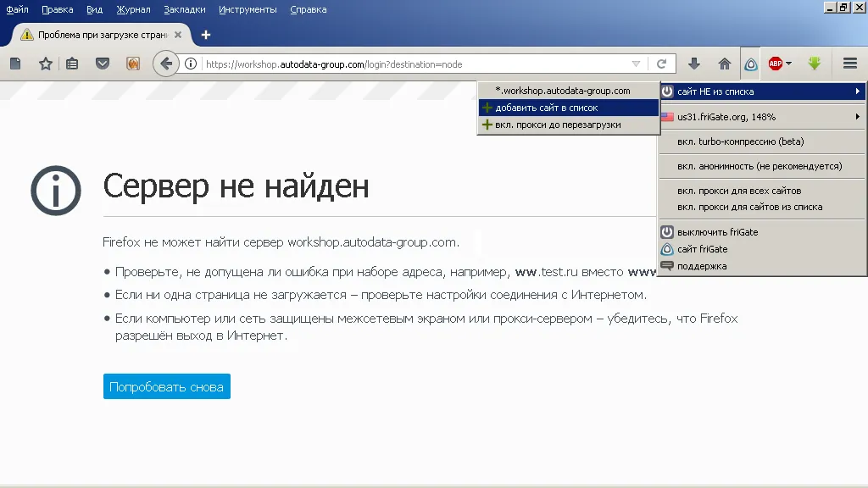Open the Журнал menu
The width and height of the screenshot is (868, 488).
(x=133, y=9)
